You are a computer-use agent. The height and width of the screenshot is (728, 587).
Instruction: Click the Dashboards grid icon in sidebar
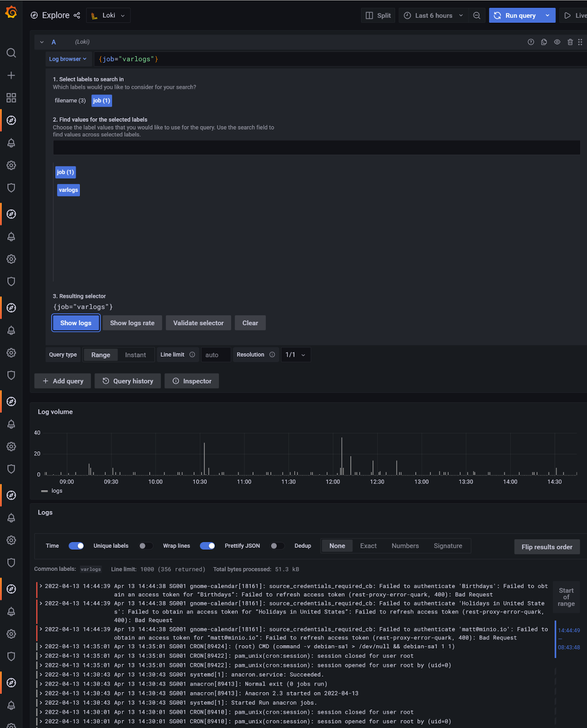(11, 98)
